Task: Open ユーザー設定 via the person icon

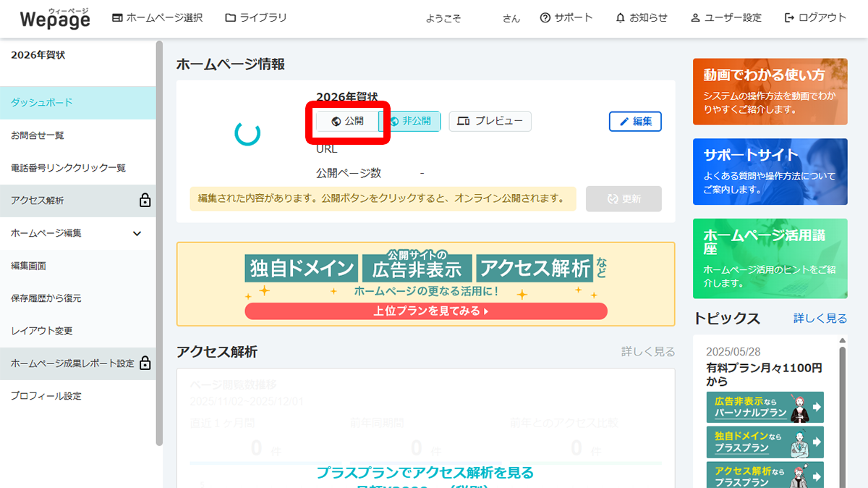Action: (x=696, y=17)
